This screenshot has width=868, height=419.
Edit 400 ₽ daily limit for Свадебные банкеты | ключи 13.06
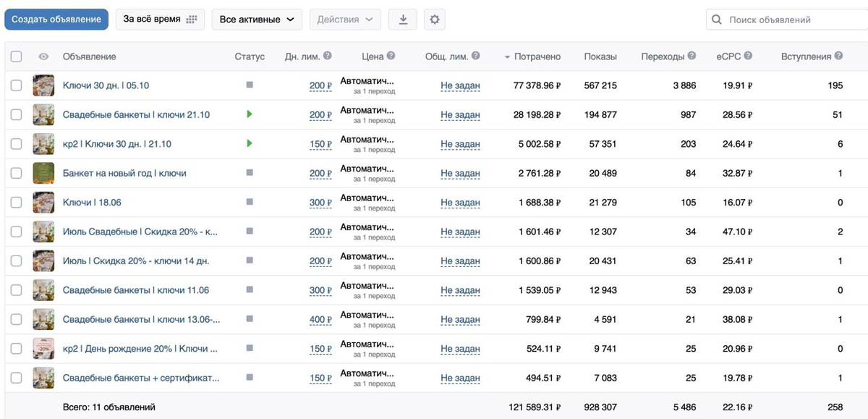coord(320,319)
